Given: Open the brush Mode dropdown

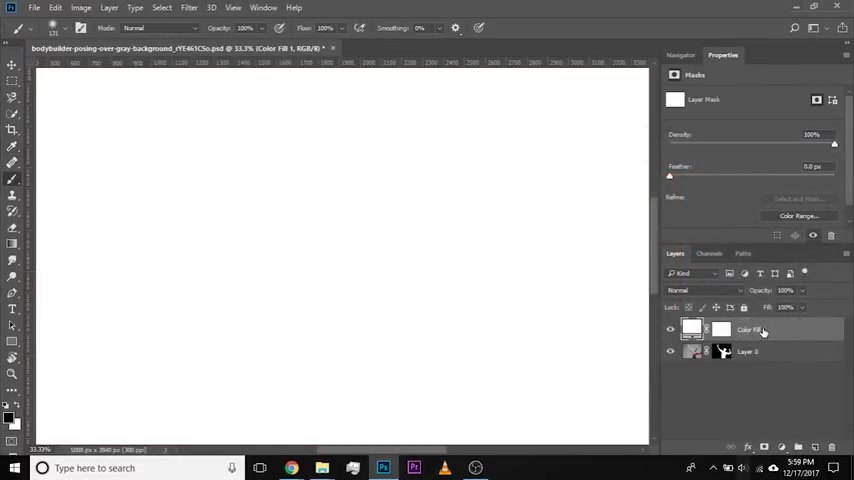Looking at the screenshot, I should [x=160, y=28].
